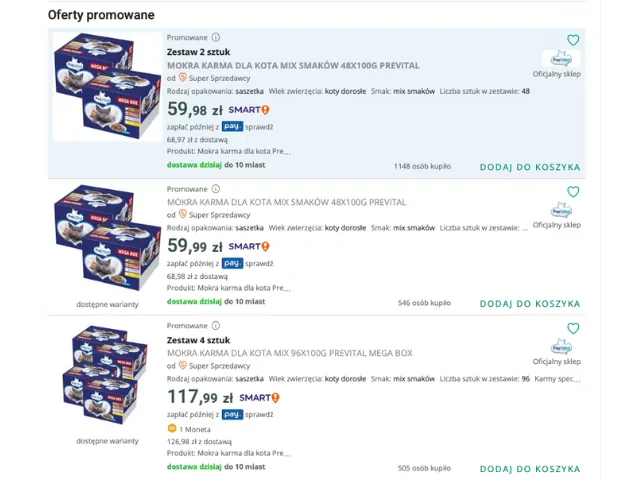The image size is (640, 480).
Task: Add first offer to favorites with heart icon
Action: click(x=573, y=40)
